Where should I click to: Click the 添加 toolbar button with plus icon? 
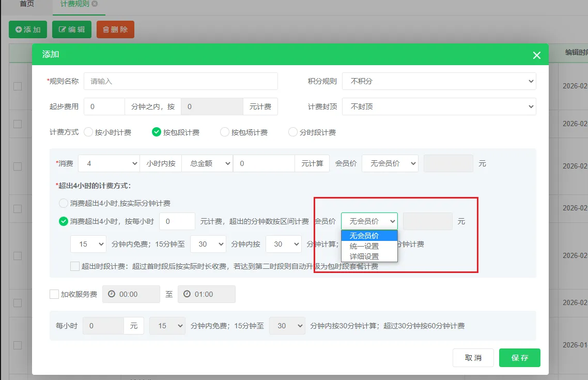28,29
